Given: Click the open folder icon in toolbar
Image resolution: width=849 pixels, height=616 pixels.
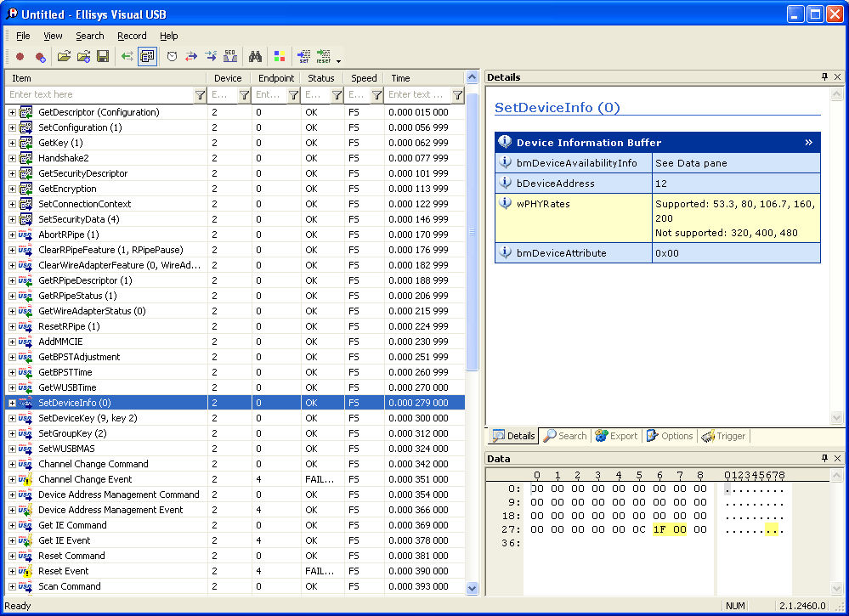Looking at the screenshot, I should (64, 57).
